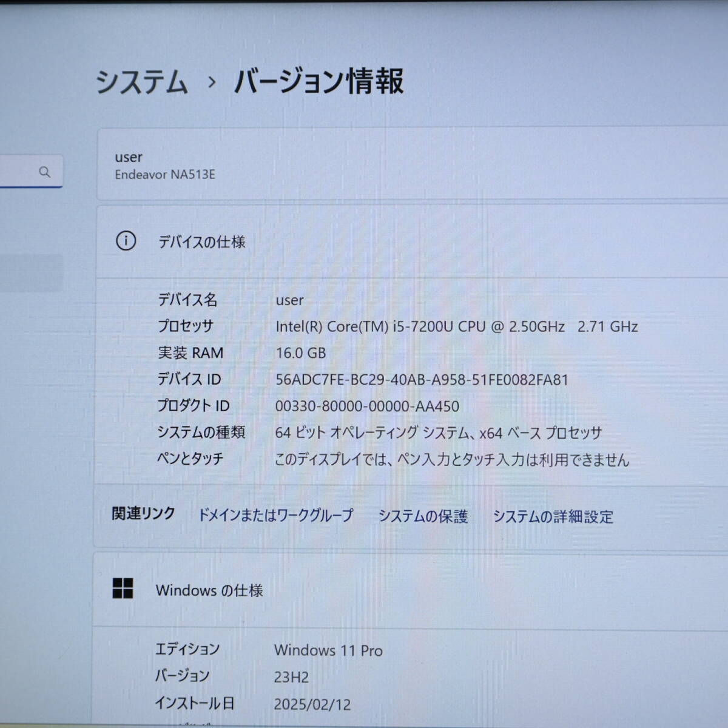The height and width of the screenshot is (728, 728).
Task: Select the ペンとタッチ value text
Action: pos(452,460)
